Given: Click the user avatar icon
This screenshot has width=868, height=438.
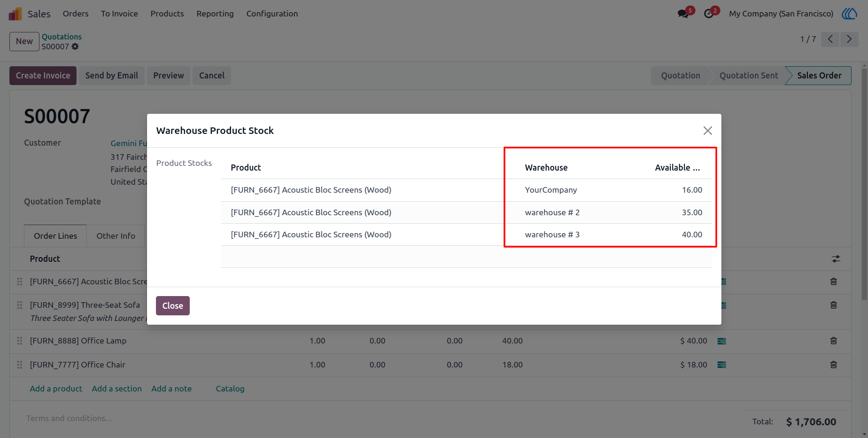Looking at the screenshot, I should pyautogui.click(x=849, y=14).
